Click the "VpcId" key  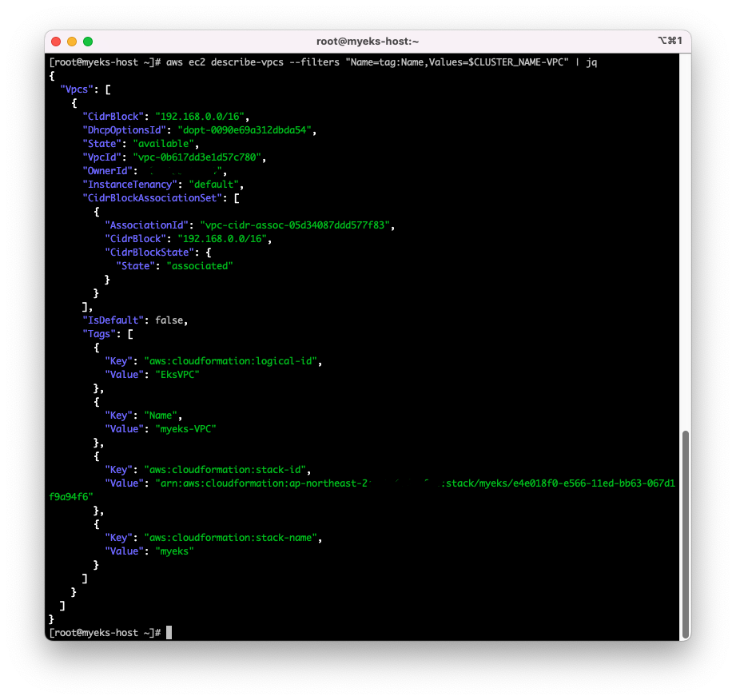(x=101, y=157)
